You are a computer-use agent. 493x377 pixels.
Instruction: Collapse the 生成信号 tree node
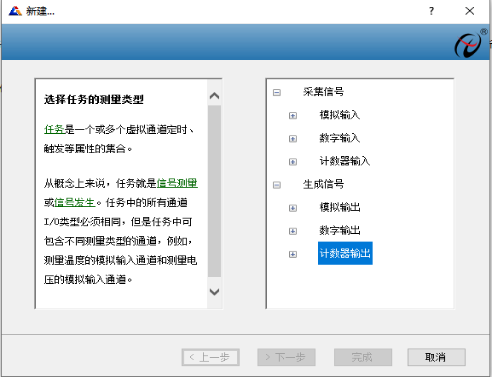pos(277,185)
